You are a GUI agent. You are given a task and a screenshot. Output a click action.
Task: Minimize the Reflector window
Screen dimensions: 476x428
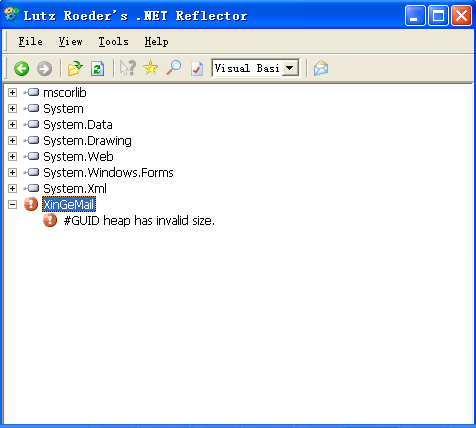coord(415,15)
